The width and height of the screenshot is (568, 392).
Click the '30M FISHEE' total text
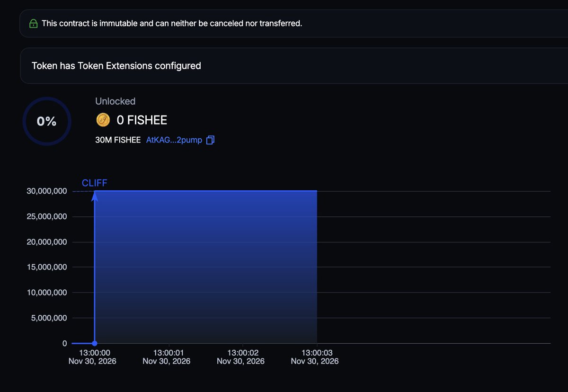pos(118,140)
